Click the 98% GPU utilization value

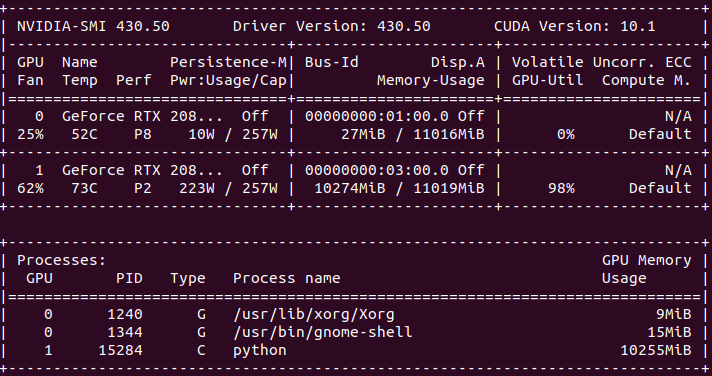561,188
